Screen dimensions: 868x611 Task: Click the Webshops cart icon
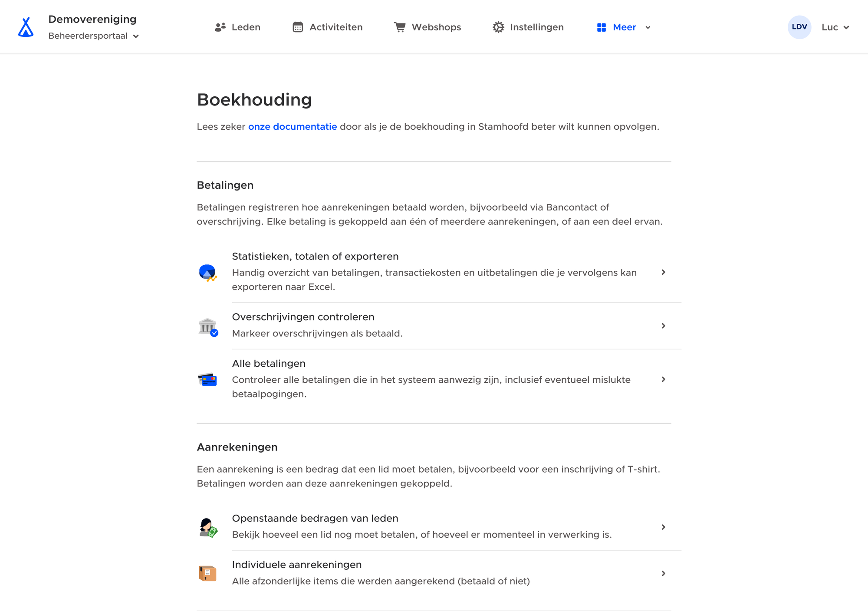pos(400,27)
